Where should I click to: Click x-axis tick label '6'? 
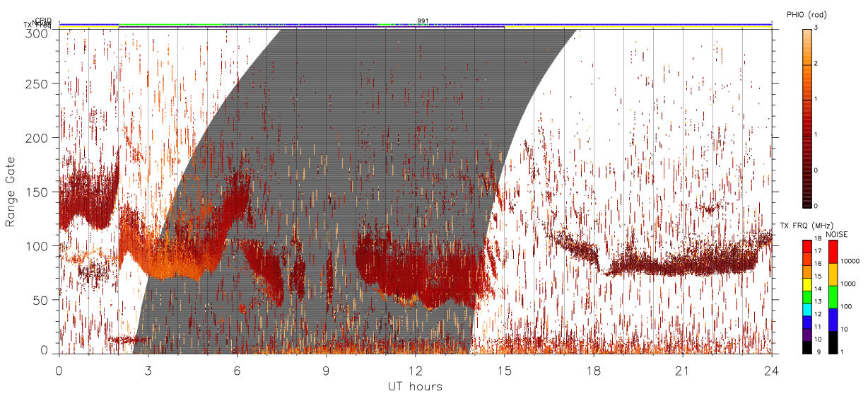pyautogui.click(x=237, y=371)
